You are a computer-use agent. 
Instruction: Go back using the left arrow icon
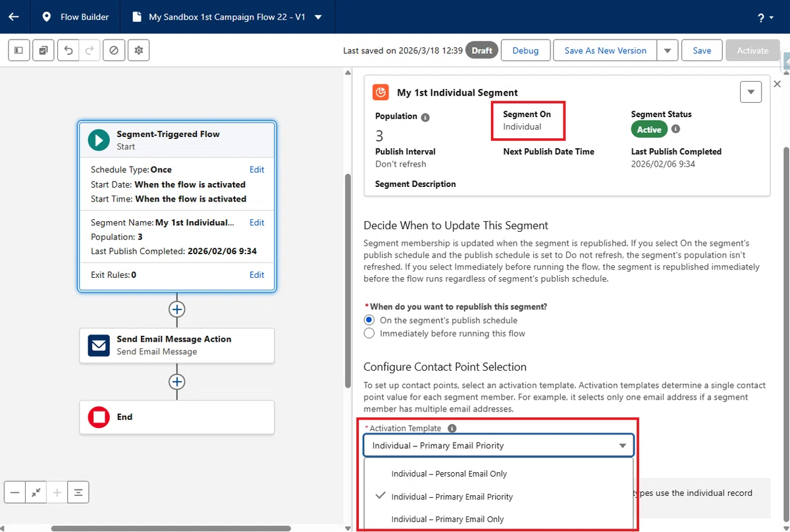(14, 16)
